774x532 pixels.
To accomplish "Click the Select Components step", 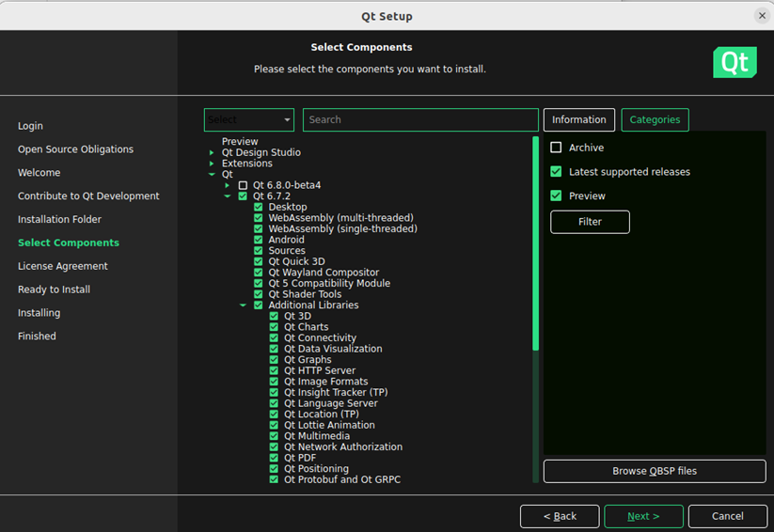I will 69,243.
